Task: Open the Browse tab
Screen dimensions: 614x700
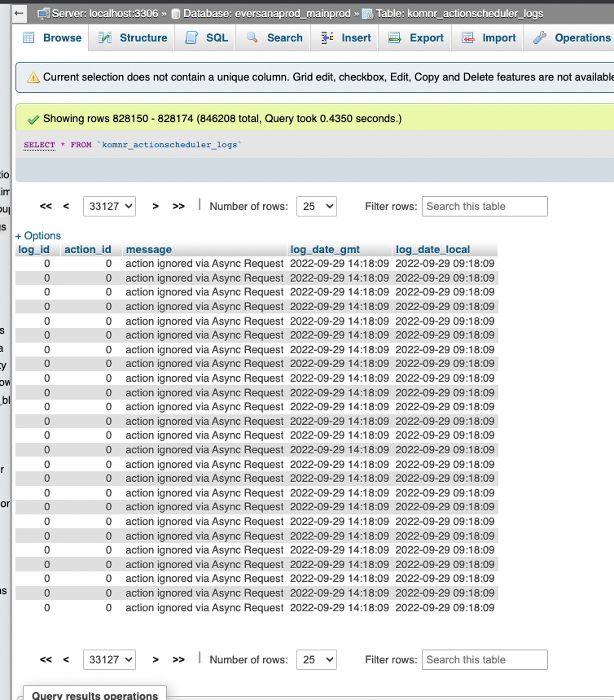Action: coord(52,38)
